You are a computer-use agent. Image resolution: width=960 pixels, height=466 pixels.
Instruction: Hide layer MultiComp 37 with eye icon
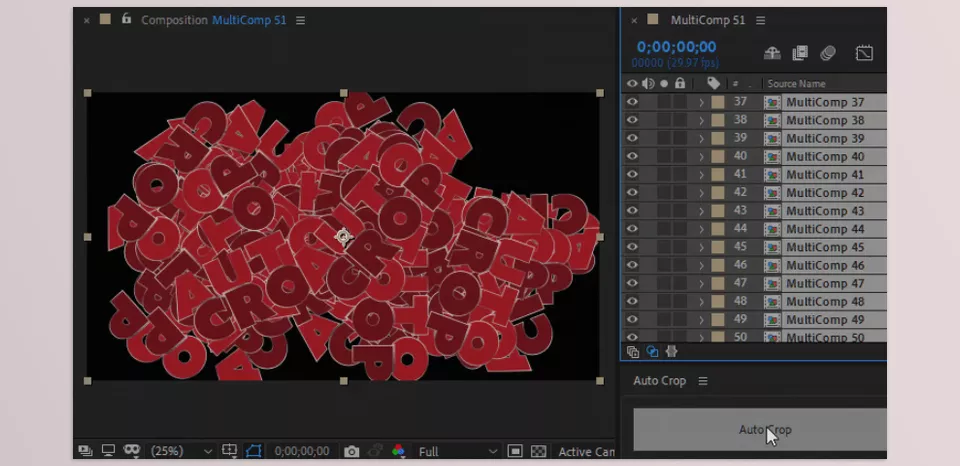coord(632,102)
